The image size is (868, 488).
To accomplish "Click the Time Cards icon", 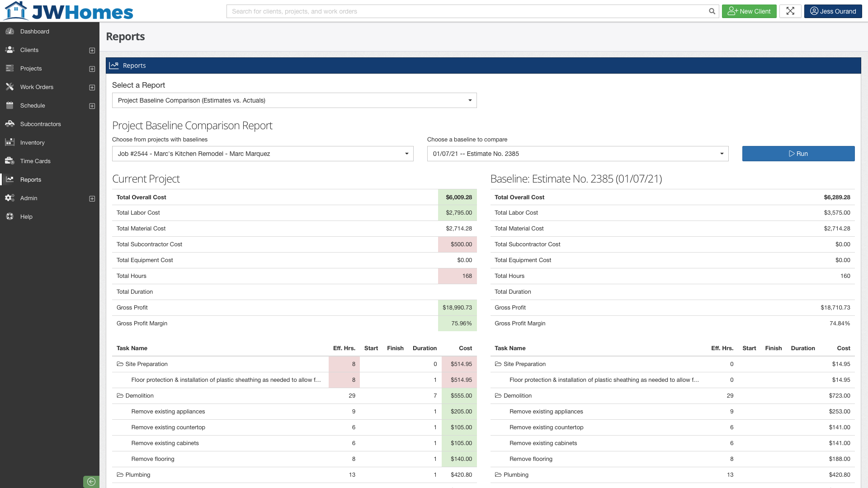I will coord(9,161).
